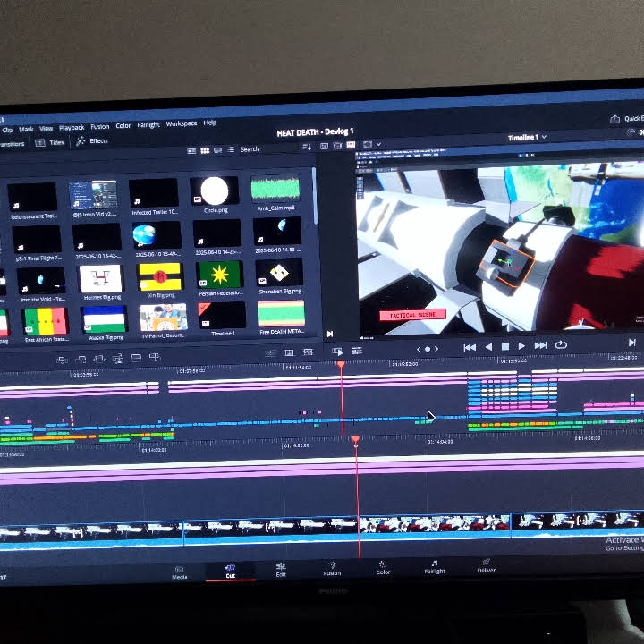Click the sort media pool icon
644x644 pixels.
pos(307,147)
